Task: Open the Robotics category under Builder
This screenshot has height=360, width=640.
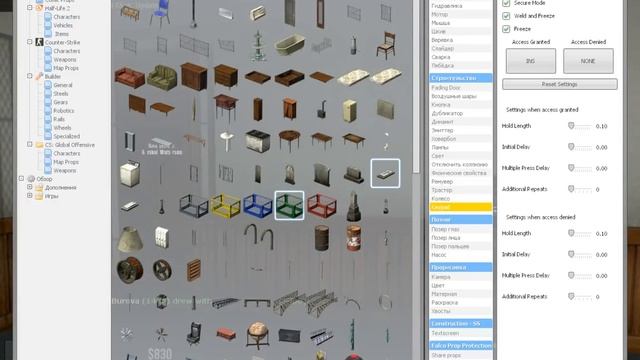Action: tap(64, 111)
